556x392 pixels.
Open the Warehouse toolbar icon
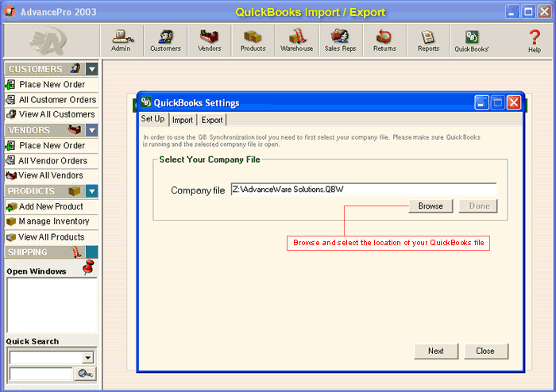coord(297,40)
